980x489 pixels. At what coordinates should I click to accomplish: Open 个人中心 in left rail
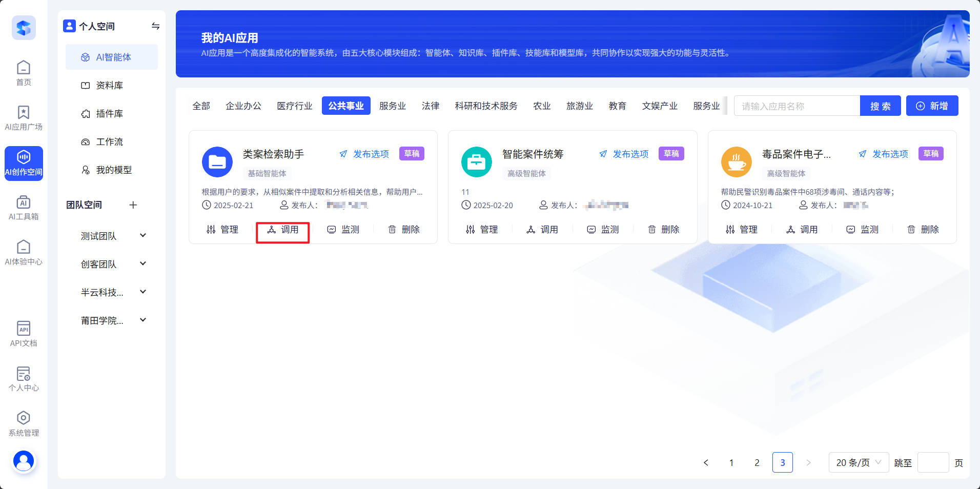(x=24, y=379)
